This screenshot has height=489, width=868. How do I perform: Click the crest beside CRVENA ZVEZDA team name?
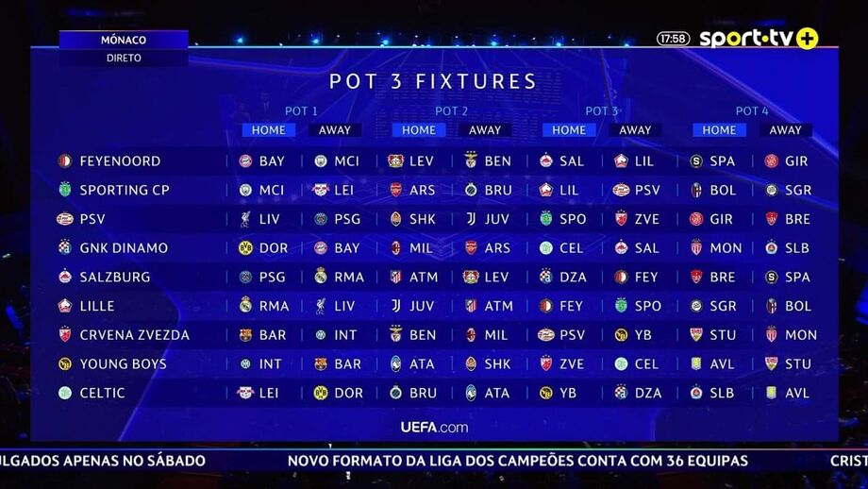[x=64, y=334]
